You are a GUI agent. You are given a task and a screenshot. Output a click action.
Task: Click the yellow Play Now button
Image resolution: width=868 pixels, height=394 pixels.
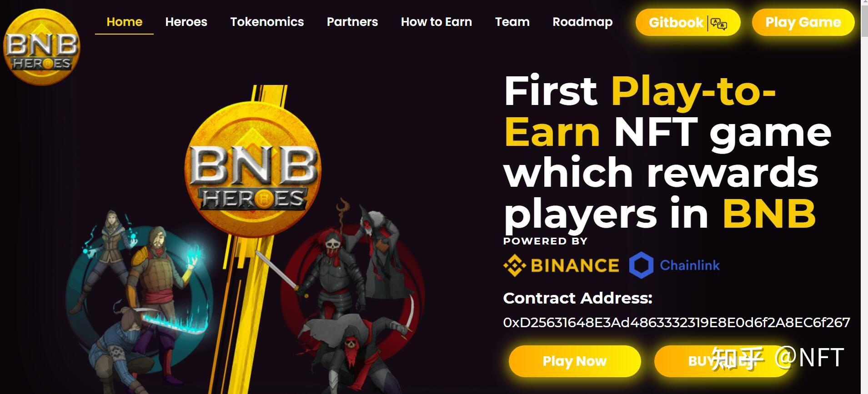click(575, 361)
